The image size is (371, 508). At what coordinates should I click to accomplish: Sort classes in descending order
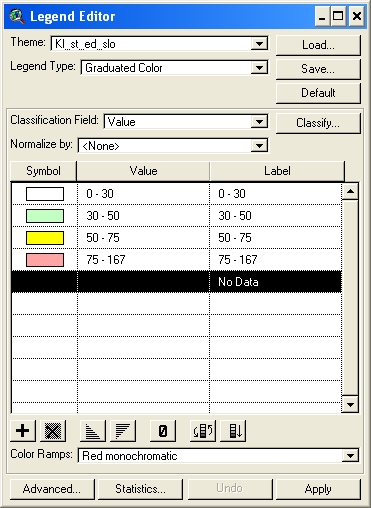click(123, 431)
